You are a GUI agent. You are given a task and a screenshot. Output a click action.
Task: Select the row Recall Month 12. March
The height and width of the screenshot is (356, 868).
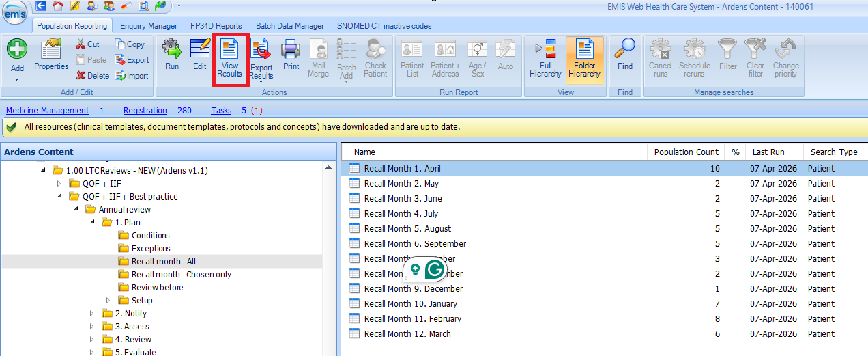(x=605, y=333)
